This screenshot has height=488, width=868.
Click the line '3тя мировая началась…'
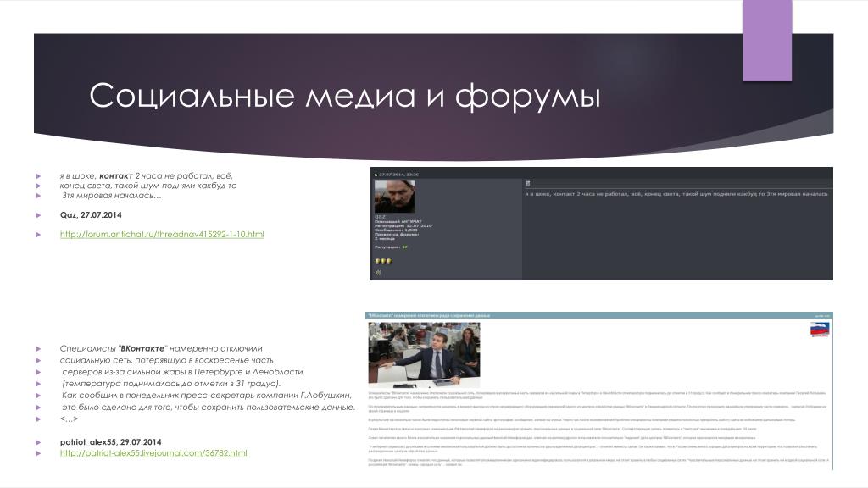[x=111, y=196]
